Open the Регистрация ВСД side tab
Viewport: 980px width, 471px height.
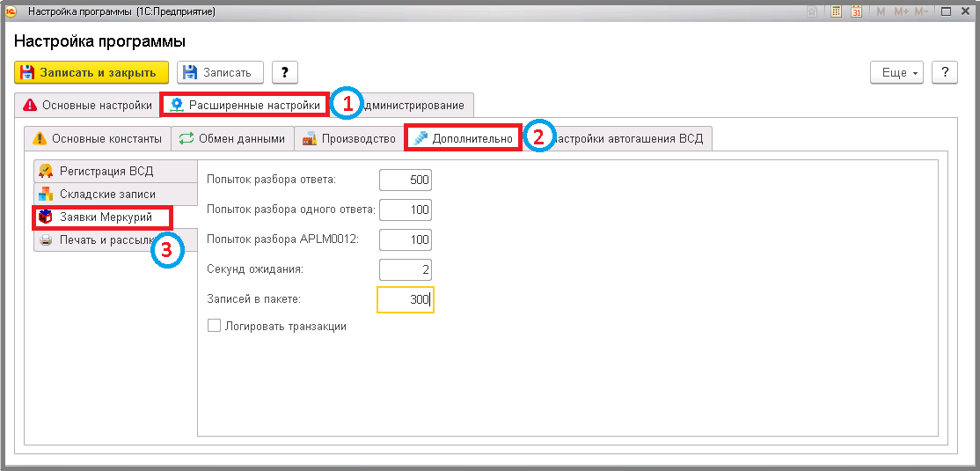click(x=115, y=171)
